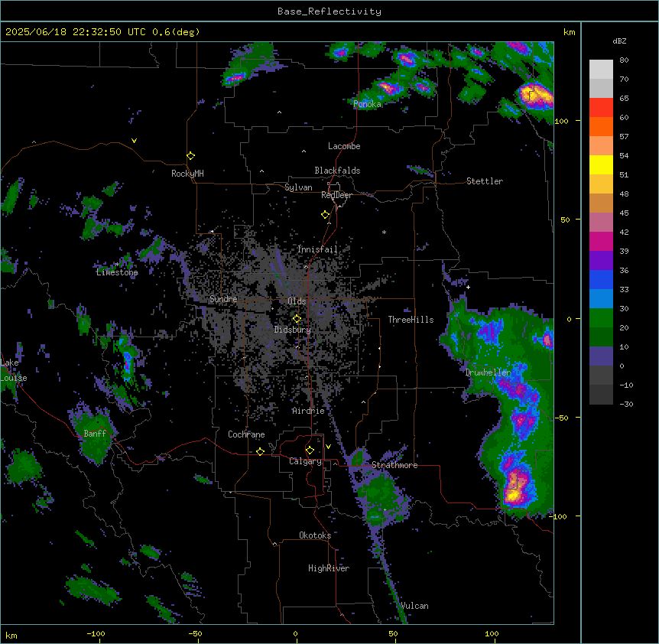Click the Strathmore label
659x644 pixels.
coord(394,465)
